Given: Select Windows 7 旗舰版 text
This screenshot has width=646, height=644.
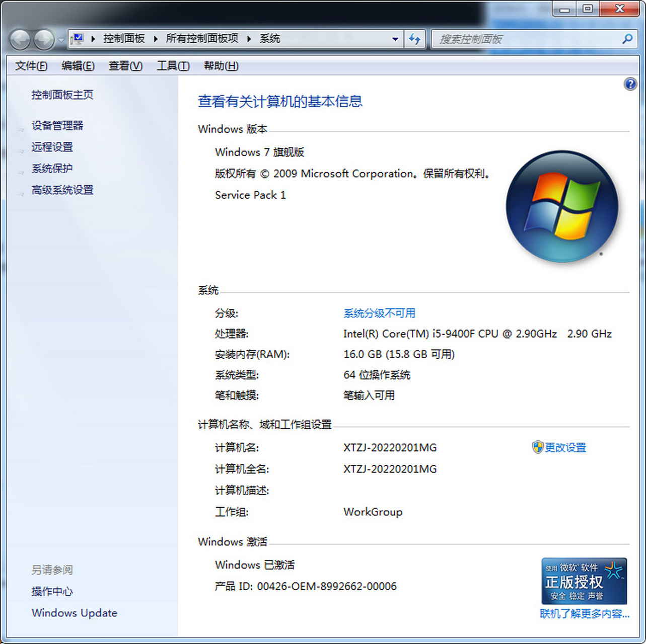Looking at the screenshot, I should 260,152.
